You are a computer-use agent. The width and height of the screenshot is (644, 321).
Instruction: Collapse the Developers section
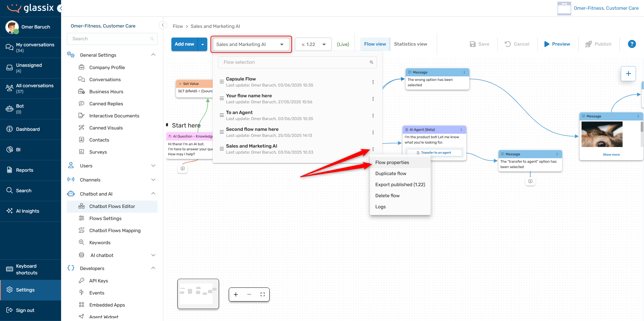click(x=153, y=268)
